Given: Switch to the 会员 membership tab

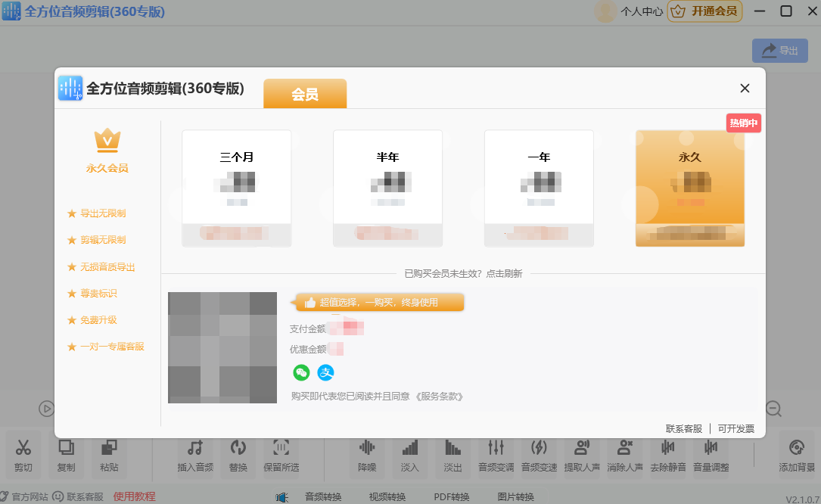Looking at the screenshot, I should pos(305,94).
